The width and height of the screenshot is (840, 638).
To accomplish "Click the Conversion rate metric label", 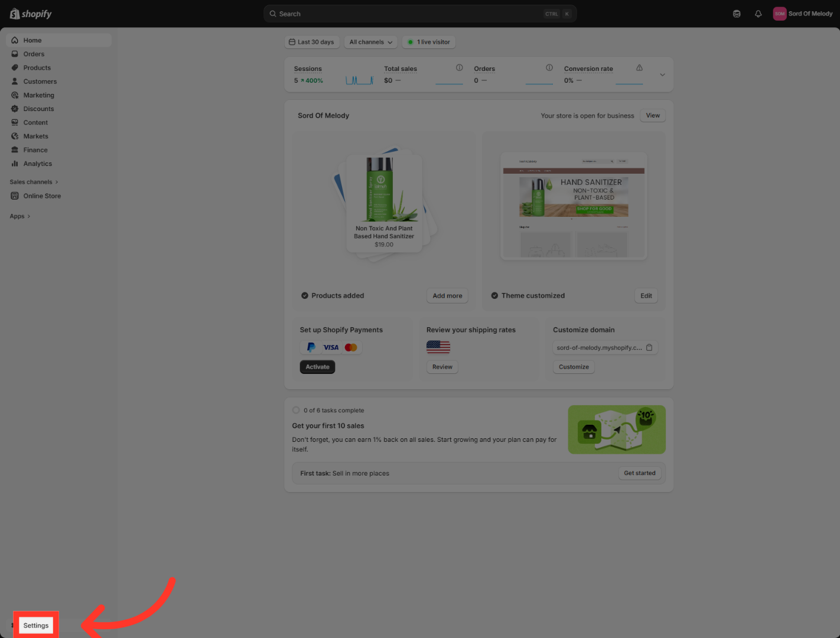I will coord(588,69).
